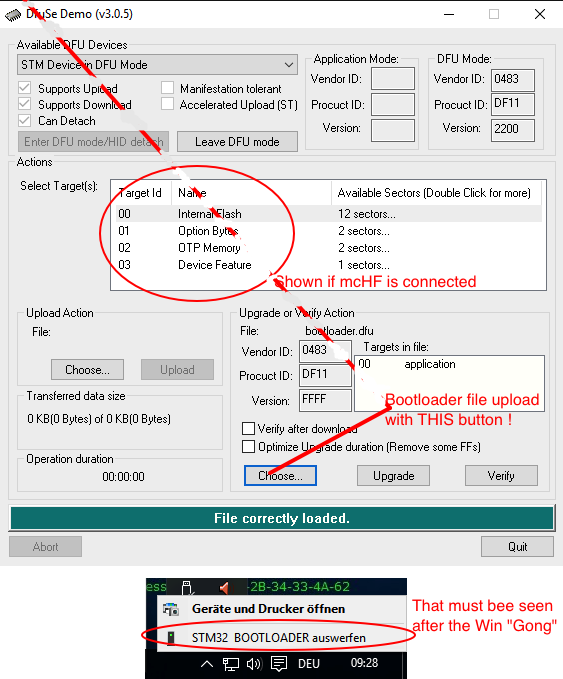The width and height of the screenshot is (563, 679).
Task: Click the DEU language indicator in taskbar
Action: coord(309,663)
